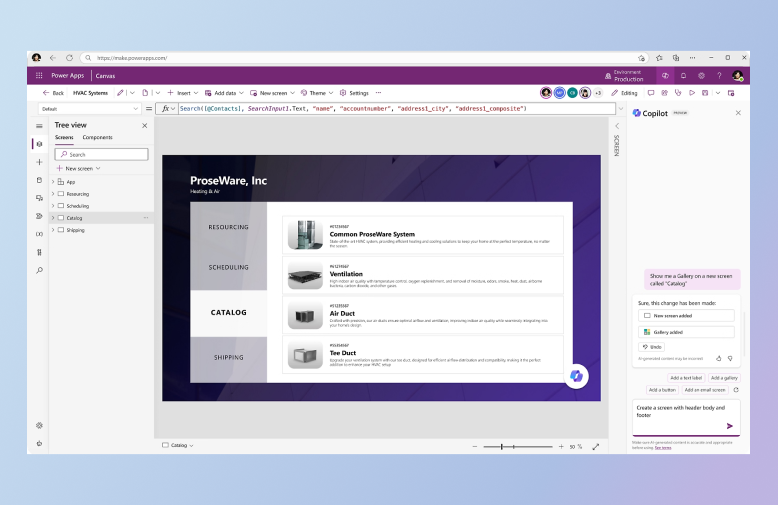Image resolution: width=778 pixels, height=505 pixels.
Task: Click the Publish icon at toolbar end
Action: click(731, 93)
